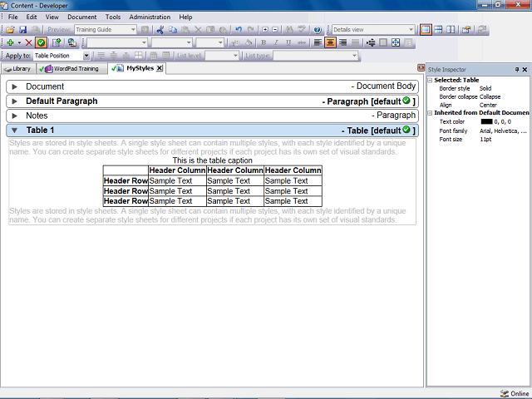The height and width of the screenshot is (399, 532).
Task: Close the Style Inspector panel
Action: (x=525, y=70)
